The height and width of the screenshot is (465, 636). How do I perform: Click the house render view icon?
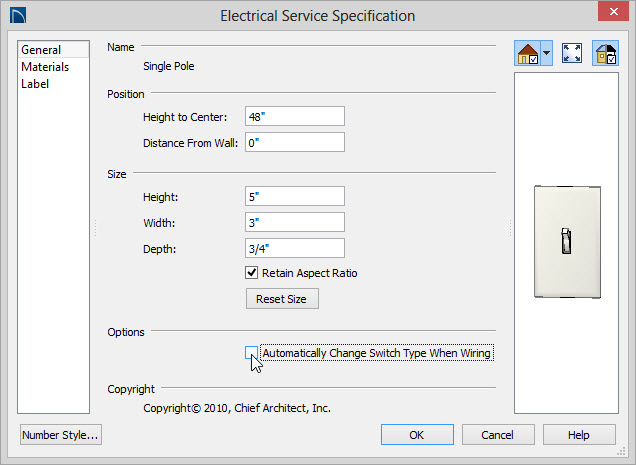pos(527,53)
